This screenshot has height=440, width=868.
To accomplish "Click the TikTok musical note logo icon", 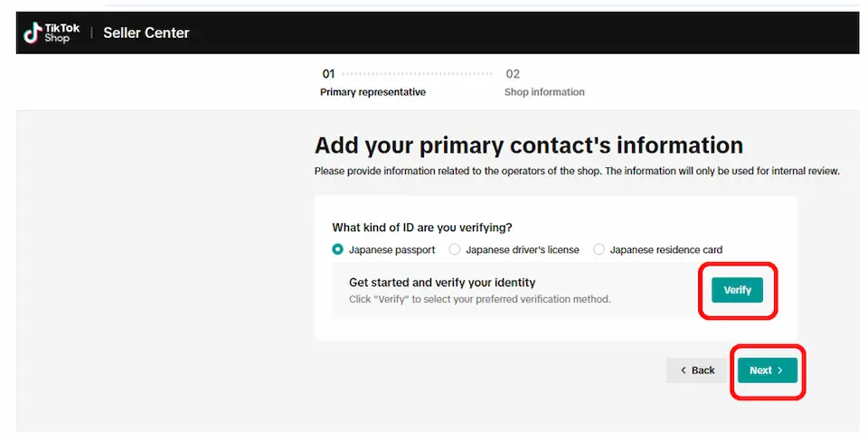I will pyautogui.click(x=33, y=33).
